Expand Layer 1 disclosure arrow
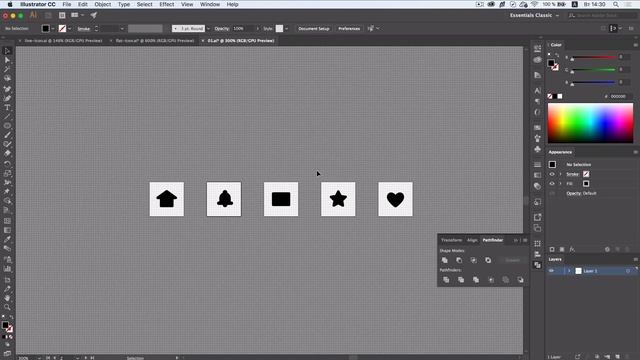The height and width of the screenshot is (360, 640). 569,271
